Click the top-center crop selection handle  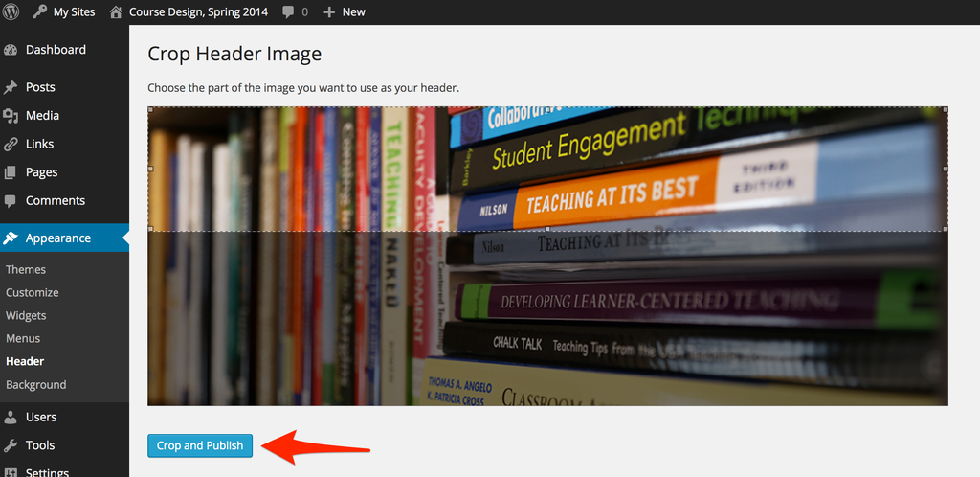point(547,109)
